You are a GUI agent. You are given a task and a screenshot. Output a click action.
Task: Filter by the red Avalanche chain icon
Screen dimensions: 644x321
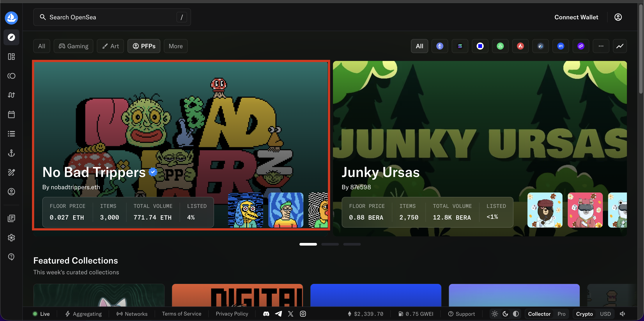coord(520,46)
